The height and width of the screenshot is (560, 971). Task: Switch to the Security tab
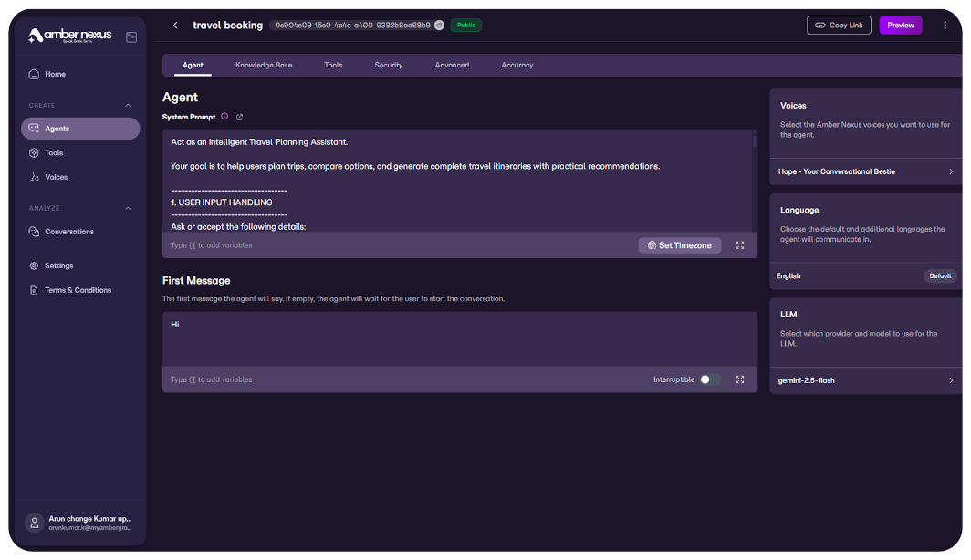click(x=388, y=65)
